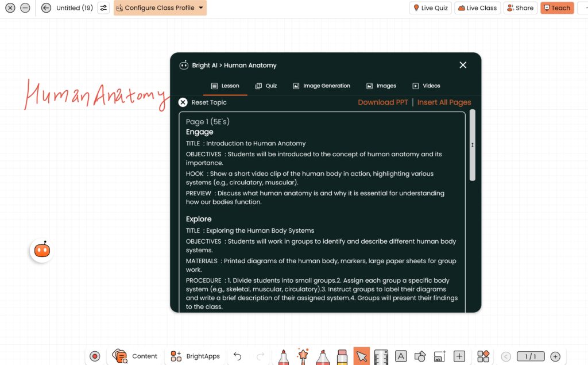Select the eraser tool
The width and height of the screenshot is (588, 365).
(342, 356)
